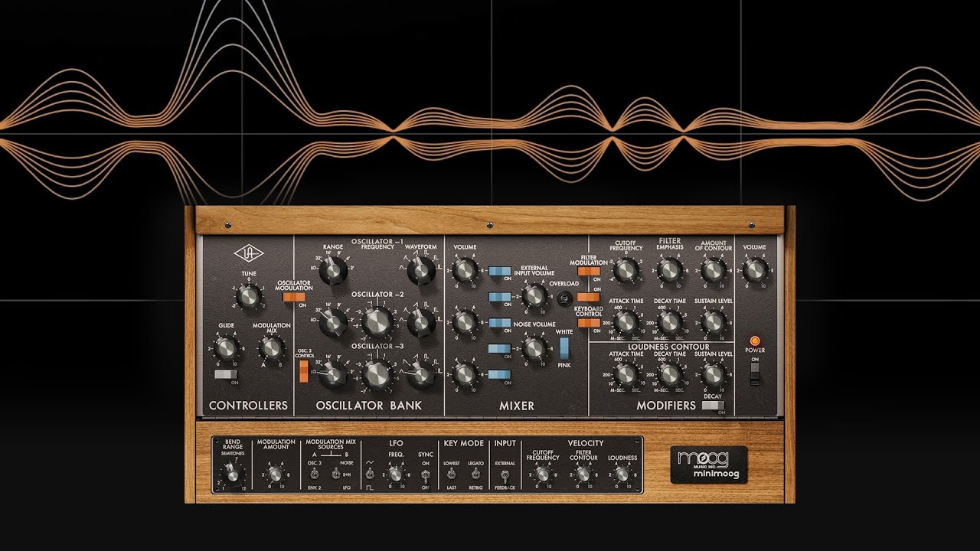This screenshot has height=551, width=980.
Task: Flip the Key Mode Legato/Retrig switch
Action: (476, 474)
